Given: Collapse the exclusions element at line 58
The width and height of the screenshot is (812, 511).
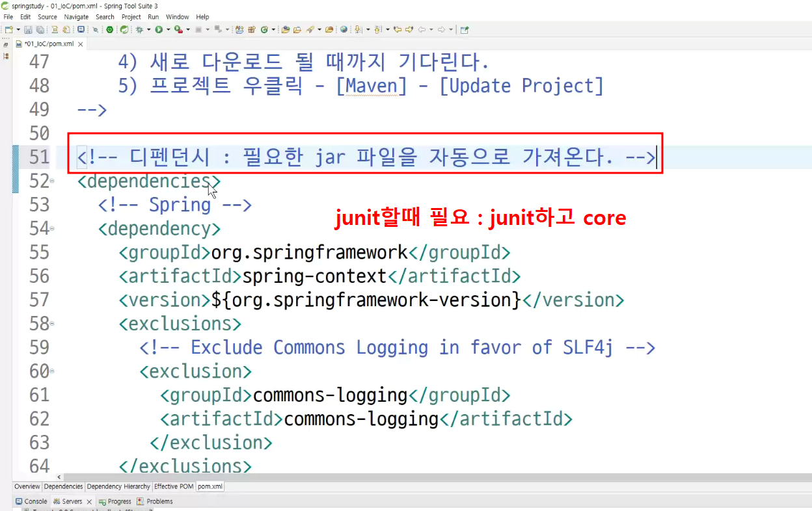Looking at the screenshot, I should 51,323.
